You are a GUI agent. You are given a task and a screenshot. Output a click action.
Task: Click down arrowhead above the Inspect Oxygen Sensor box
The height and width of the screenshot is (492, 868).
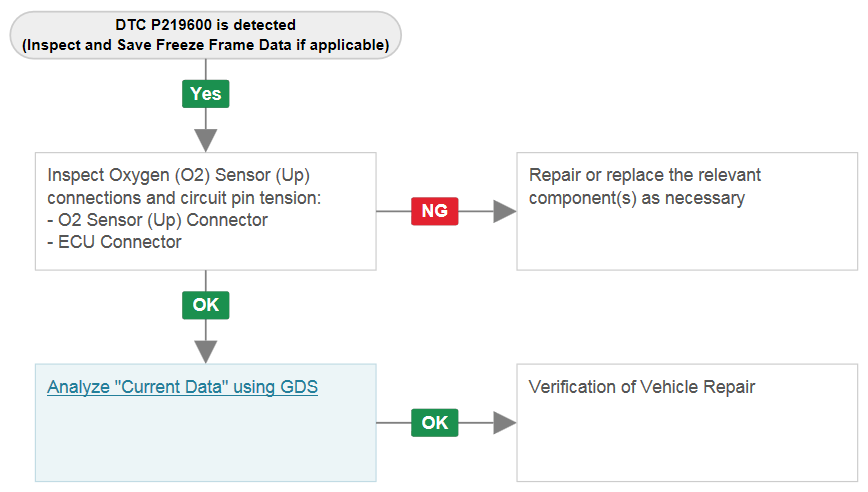pyautogui.click(x=205, y=141)
